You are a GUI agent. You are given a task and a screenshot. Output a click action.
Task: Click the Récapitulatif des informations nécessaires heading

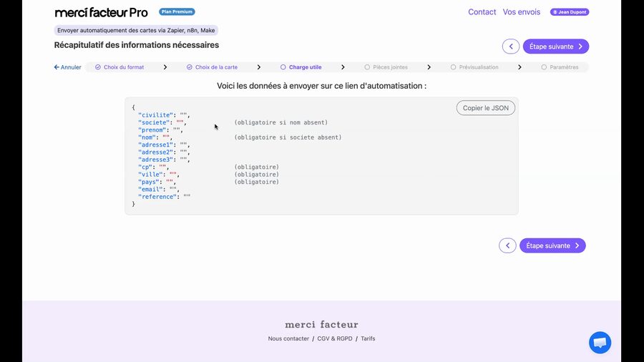tap(137, 45)
